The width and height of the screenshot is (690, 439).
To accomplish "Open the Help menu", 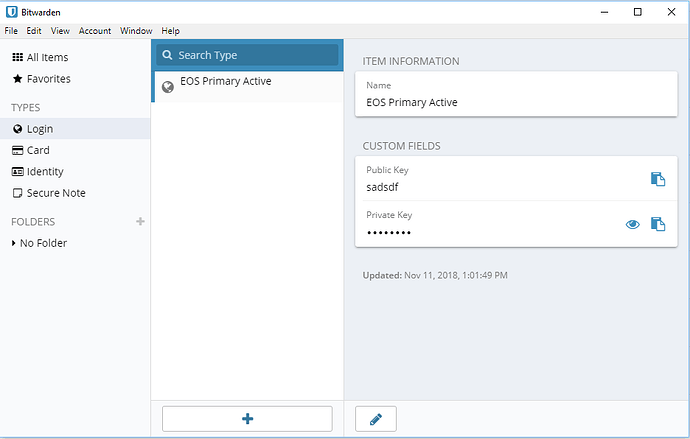I will point(170,31).
